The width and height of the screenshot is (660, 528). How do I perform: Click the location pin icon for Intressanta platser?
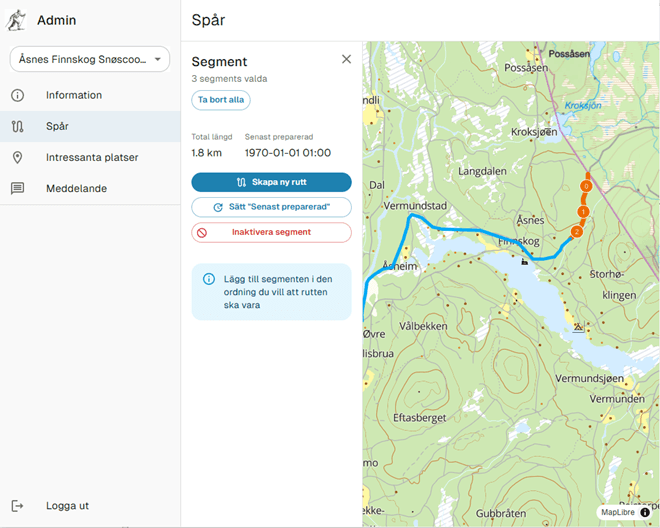(x=17, y=157)
